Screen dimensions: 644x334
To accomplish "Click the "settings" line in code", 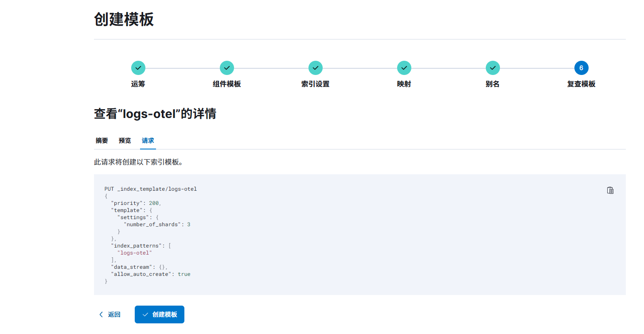I will click(x=138, y=217).
